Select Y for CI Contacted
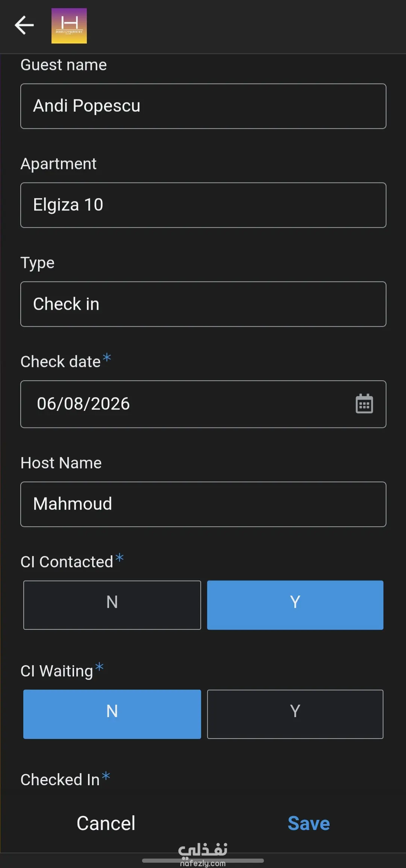Image resolution: width=406 pixels, height=868 pixels. (x=295, y=605)
